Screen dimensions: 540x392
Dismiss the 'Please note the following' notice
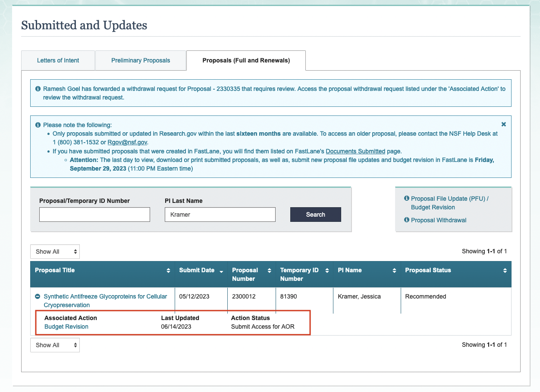(503, 124)
